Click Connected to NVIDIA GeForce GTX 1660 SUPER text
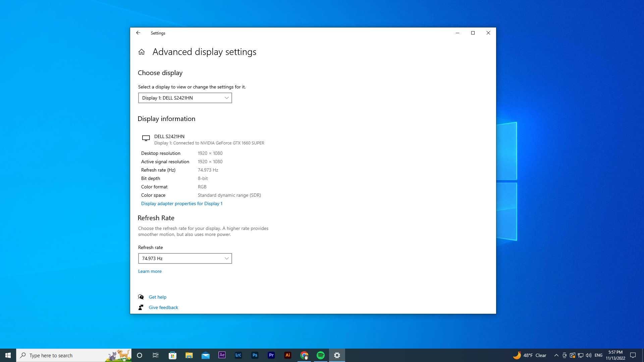644x362 pixels. (x=219, y=143)
